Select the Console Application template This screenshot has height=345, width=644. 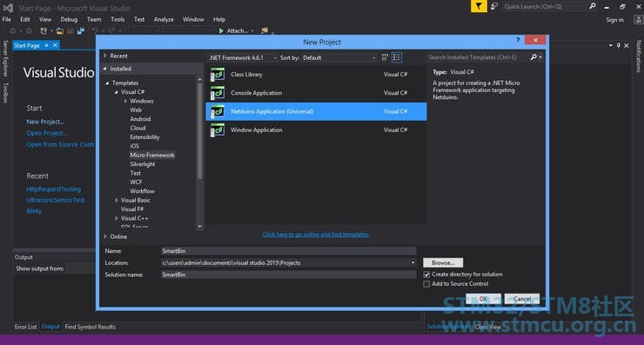coord(316,93)
